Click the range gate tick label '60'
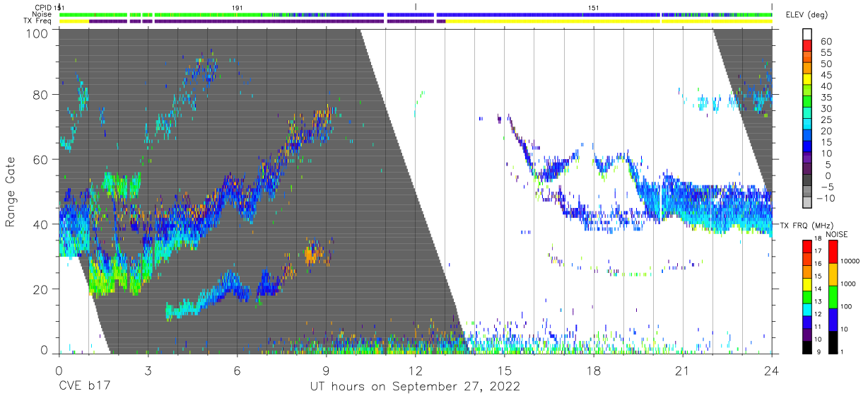The image size is (868, 401). coord(40,159)
